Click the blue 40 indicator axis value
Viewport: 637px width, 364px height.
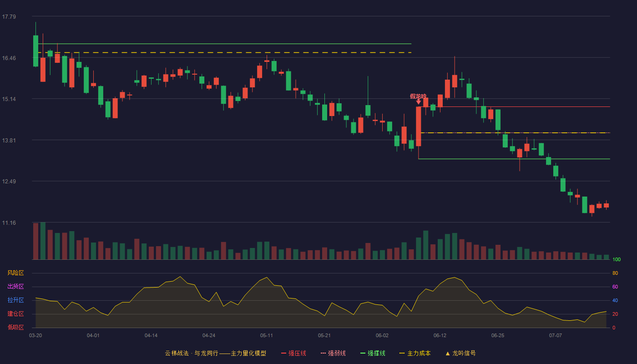pyautogui.click(x=615, y=300)
